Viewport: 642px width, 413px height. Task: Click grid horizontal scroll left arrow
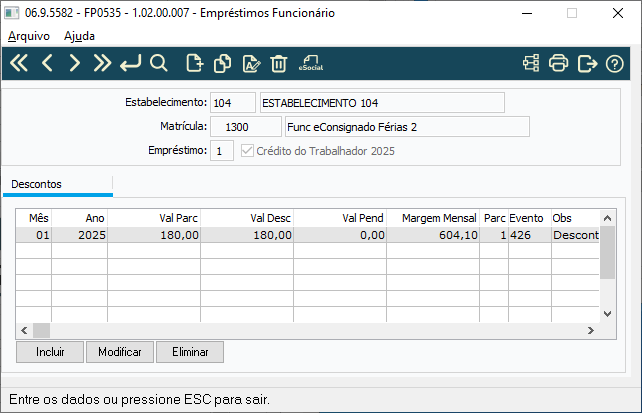click(x=24, y=330)
